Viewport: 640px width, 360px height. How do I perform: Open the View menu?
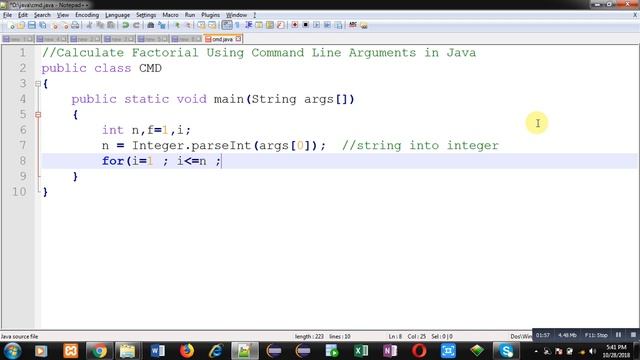click(62, 15)
